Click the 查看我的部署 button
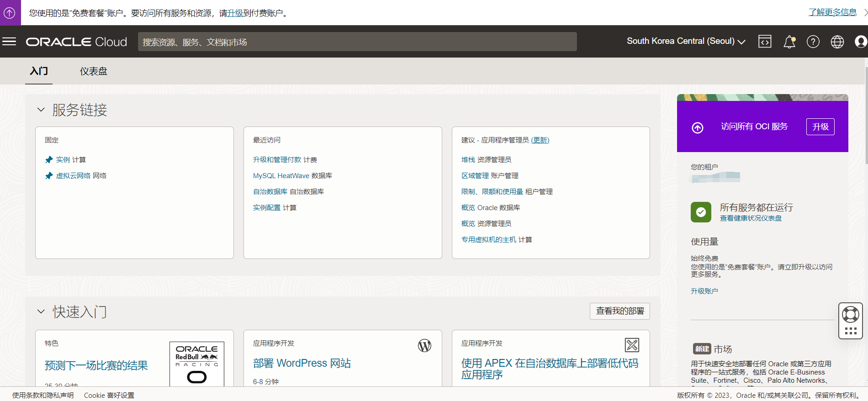 coord(620,311)
